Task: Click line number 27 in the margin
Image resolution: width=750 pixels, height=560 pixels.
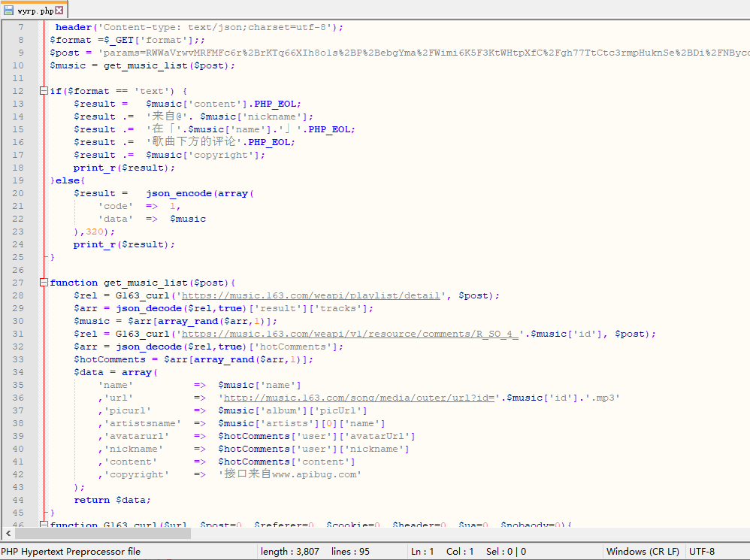Action: [18, 283]
